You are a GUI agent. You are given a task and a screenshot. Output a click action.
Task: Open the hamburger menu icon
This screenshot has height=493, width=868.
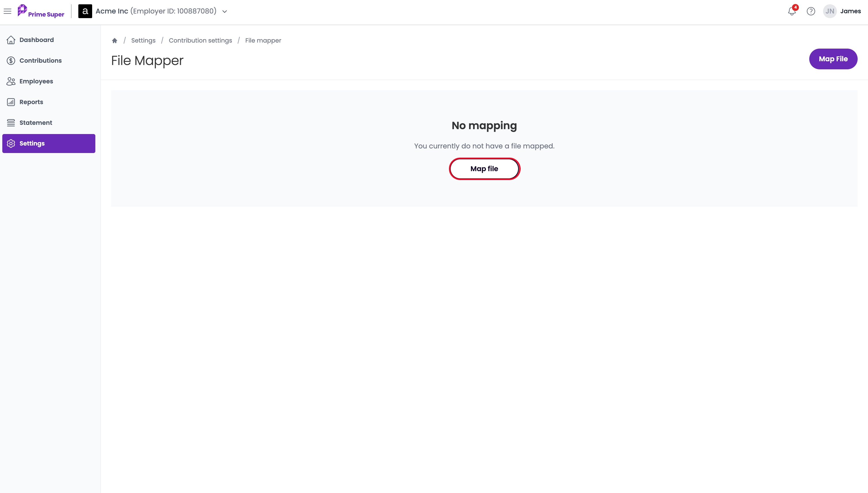[x=7, y=11]
